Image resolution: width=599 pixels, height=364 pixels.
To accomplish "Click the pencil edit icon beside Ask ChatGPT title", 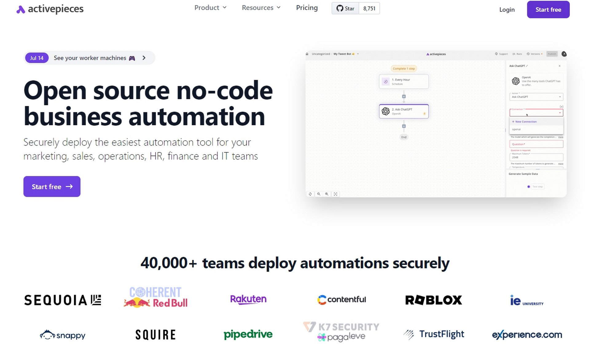I will (x=527, y=66).
